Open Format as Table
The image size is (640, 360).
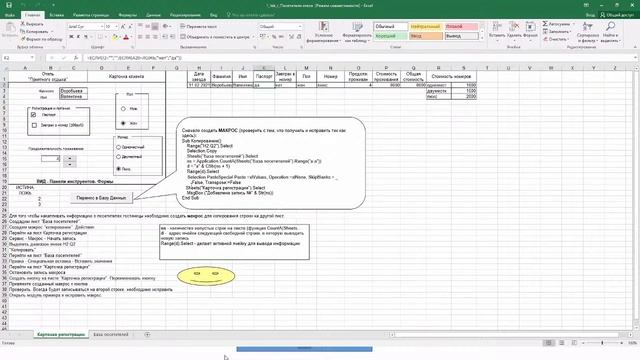click(x=357, y=32)
